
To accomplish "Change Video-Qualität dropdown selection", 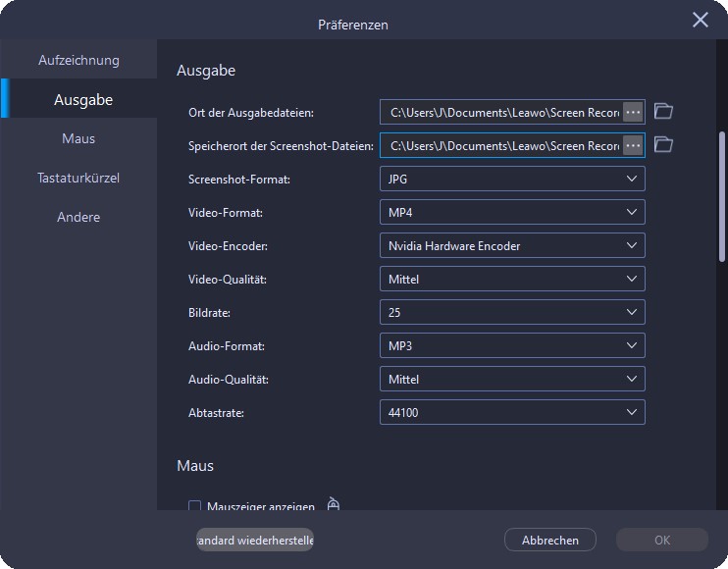I will coord(512,279).
